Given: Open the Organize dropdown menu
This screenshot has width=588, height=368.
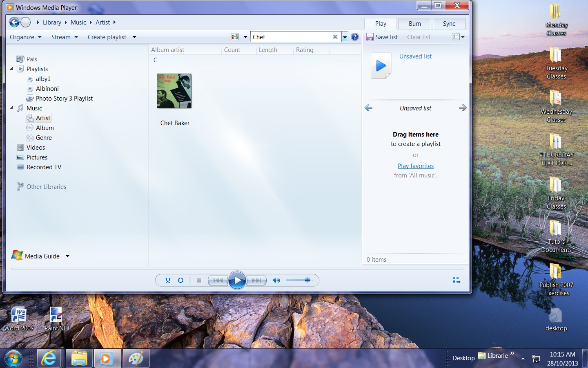Looking at the screenshot, I should (25, 37).
